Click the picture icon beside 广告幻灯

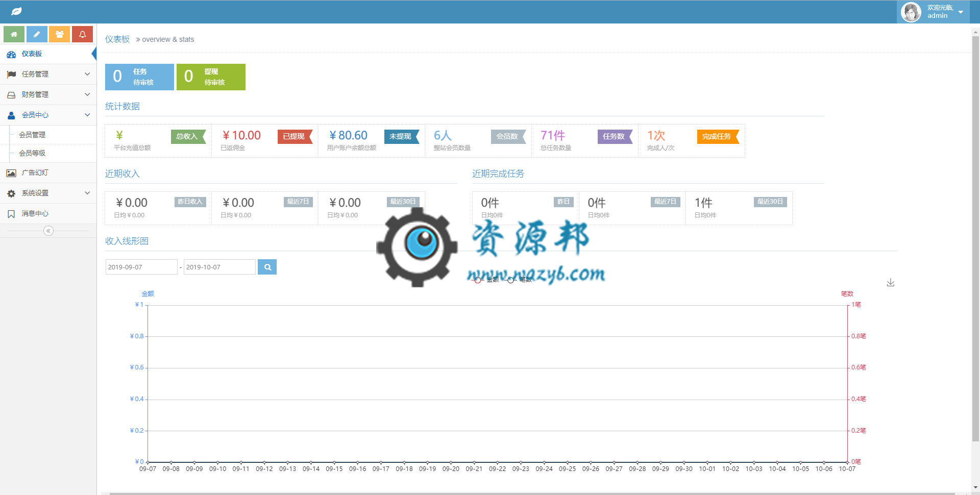pos(11,173)
